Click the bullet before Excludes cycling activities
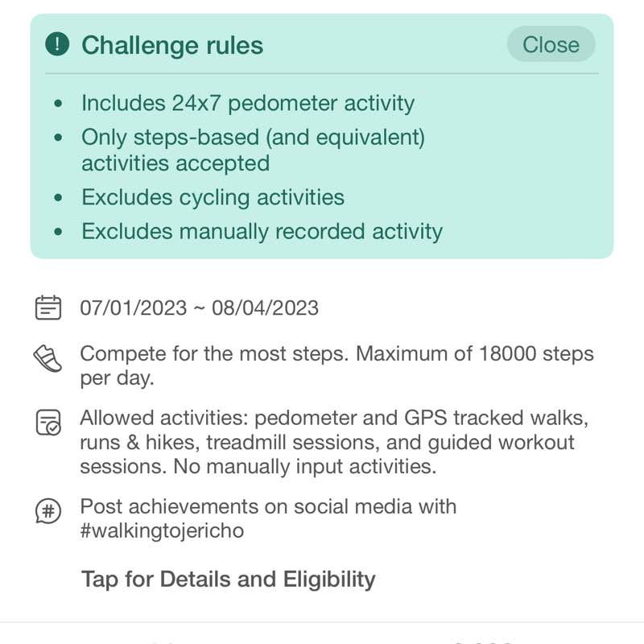The width and height of the screenshot is (644, 644). point(57,198)
